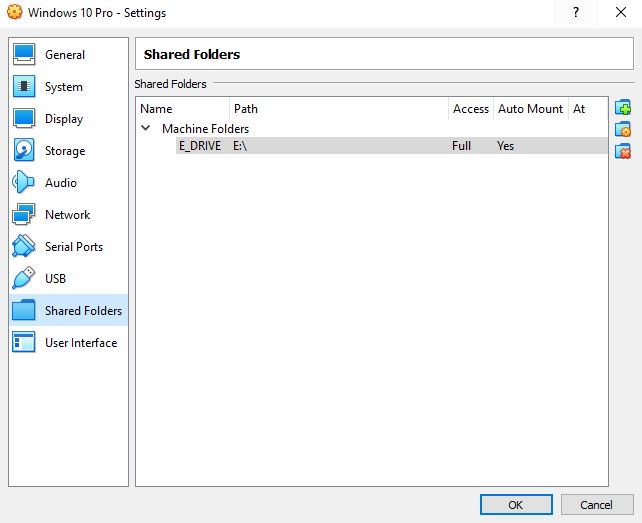Sort by the Access column header

[471, 109]
